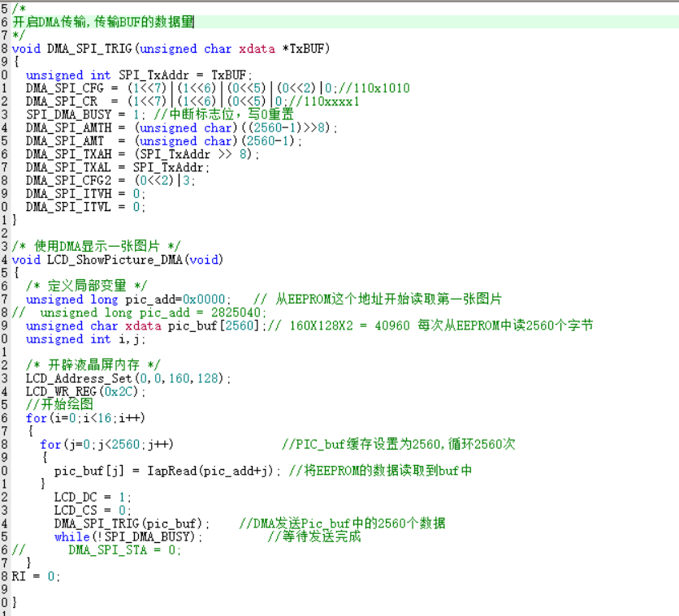Click the LCD_DC = 1 statement
The height and width of the screenshot is (616, 679).
pos(93,497)
